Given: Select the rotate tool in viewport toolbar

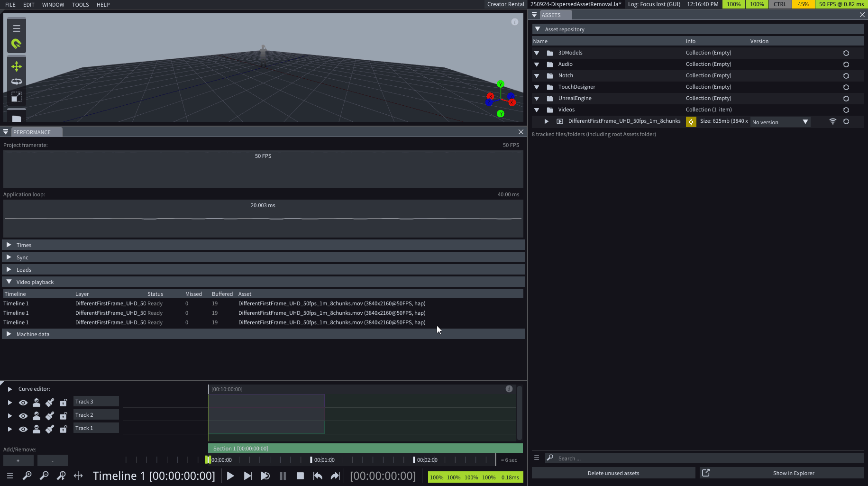Looking at the screenshot, I should click(17, 82).
